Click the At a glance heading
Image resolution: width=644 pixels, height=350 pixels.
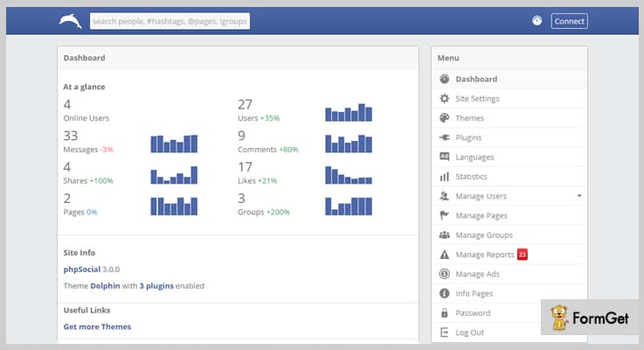84,87
